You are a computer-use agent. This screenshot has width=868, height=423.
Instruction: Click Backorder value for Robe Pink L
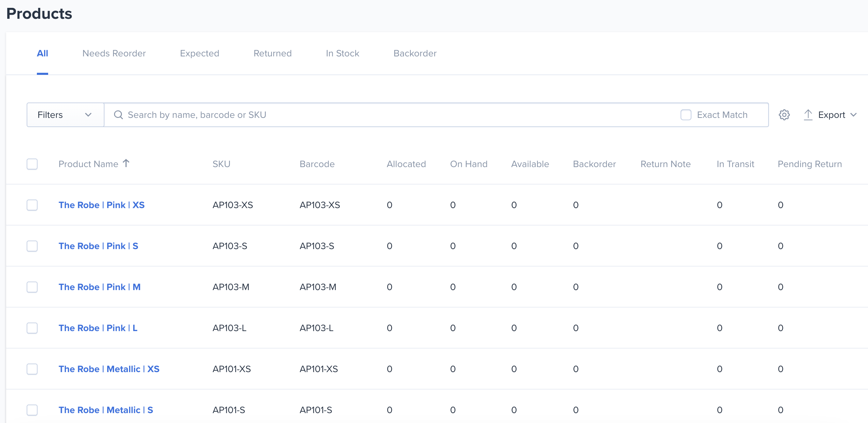576,328
